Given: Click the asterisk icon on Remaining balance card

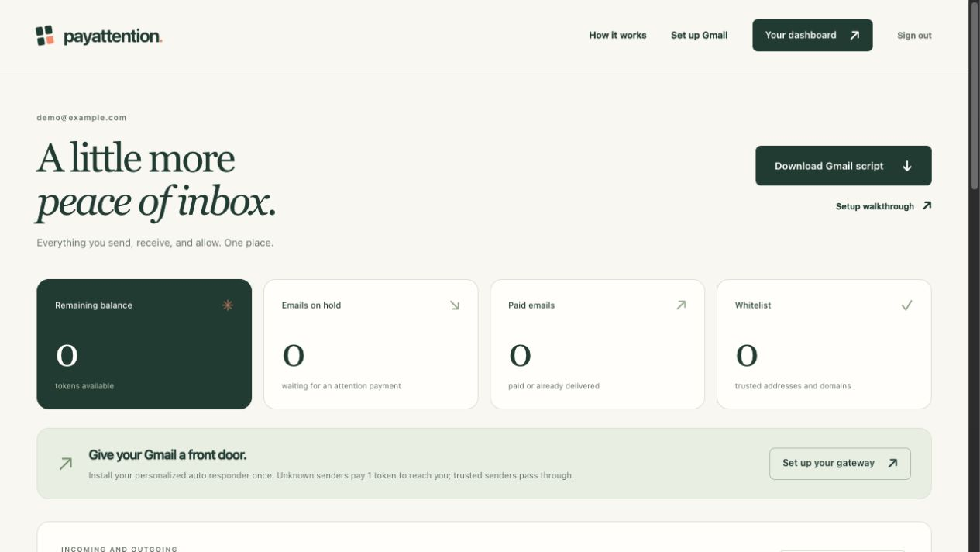Looking at the screenshot, I should pos(228,305).
